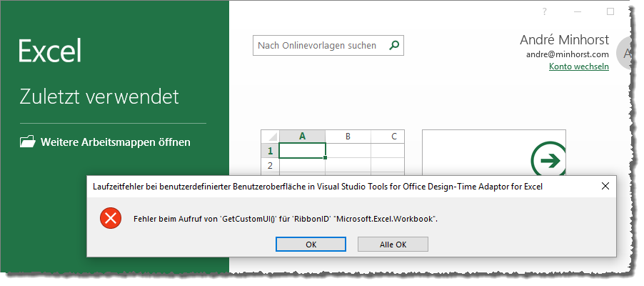
Task: Open Weitere Arbeitsmappen öffnen
Action: (105, 142)
